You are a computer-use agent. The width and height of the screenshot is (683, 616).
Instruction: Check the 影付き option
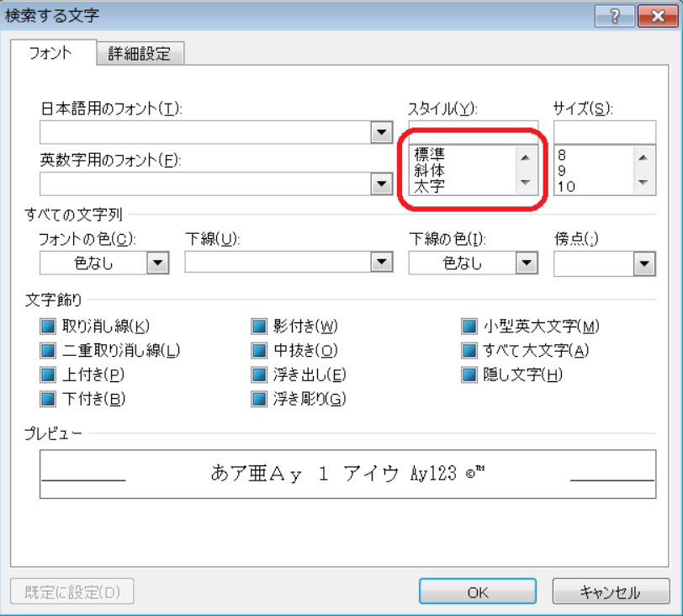tap(259, 327)
